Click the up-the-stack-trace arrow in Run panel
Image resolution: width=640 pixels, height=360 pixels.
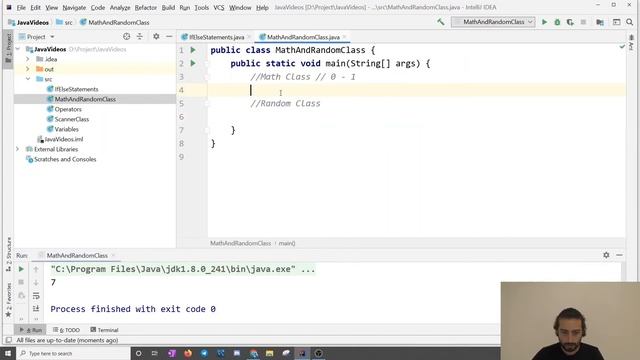36,269
